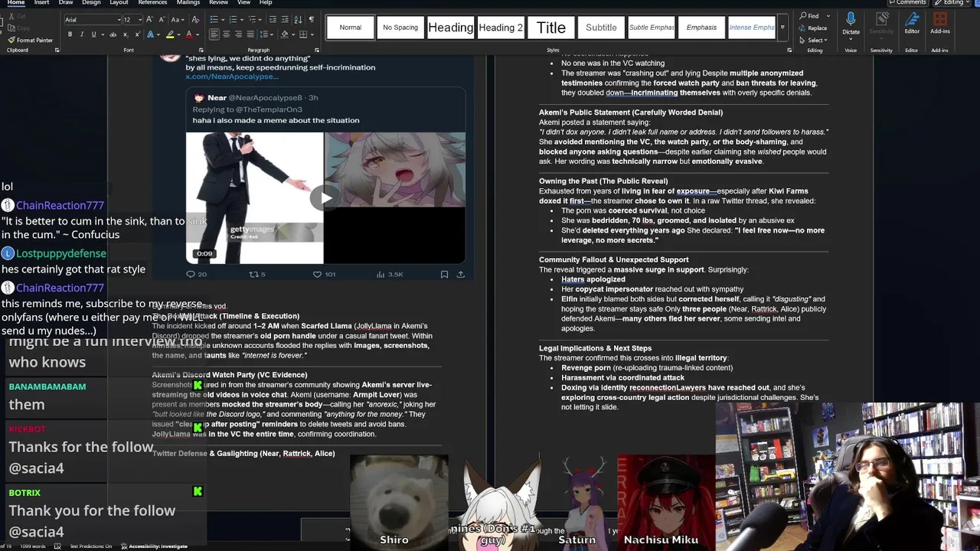Apply yellow text highlight color
This screenshot has width=980, height=551.
[x=170, y=34]
